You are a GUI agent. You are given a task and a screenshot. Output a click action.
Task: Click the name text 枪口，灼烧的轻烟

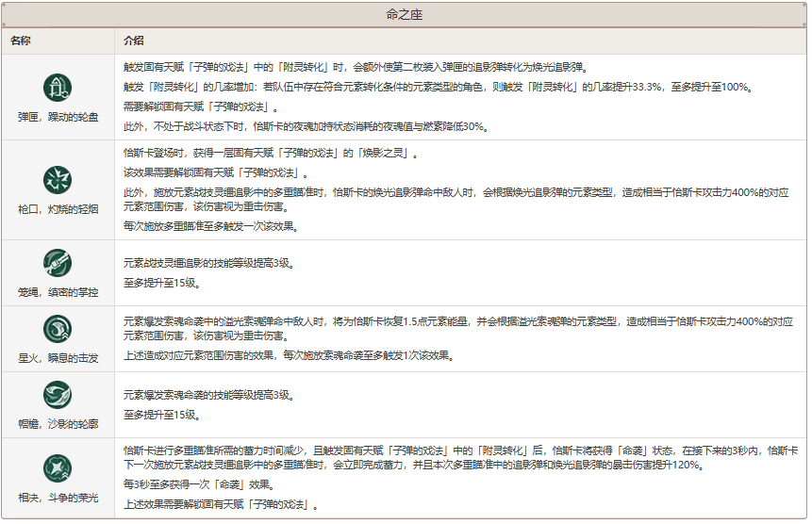[58, 209]
